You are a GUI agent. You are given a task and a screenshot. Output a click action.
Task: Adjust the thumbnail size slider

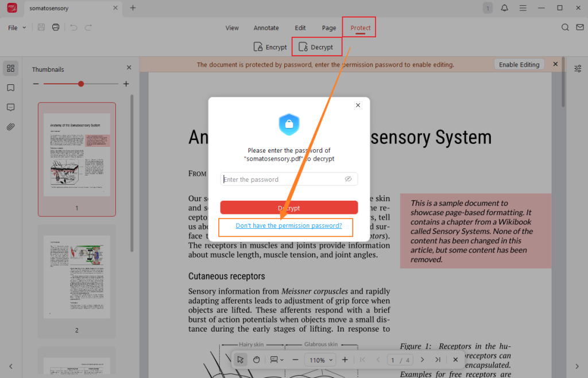point(80,84)
